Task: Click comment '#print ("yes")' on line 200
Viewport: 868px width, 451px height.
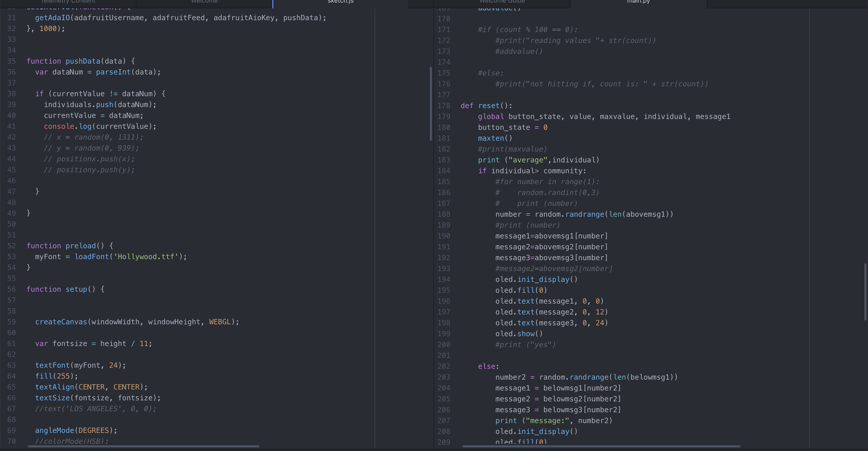Action: (x=526, y=345)
